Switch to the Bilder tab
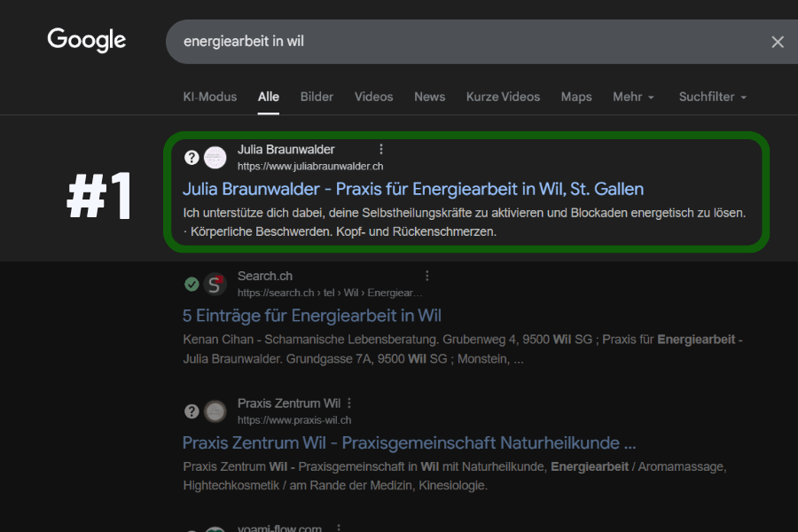Image resolution: width=798 pixels, height=532 pixels. (x=317, y=97)
